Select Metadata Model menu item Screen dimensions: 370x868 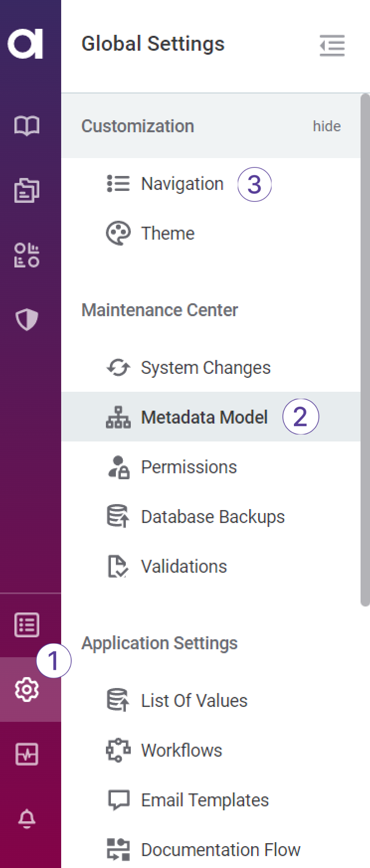204,417
